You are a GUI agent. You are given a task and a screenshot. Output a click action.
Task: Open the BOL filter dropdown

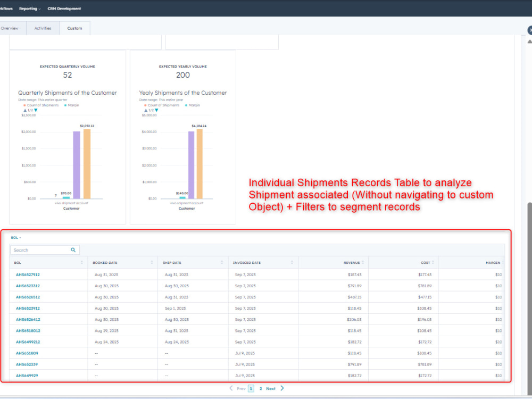click(16, 237)
